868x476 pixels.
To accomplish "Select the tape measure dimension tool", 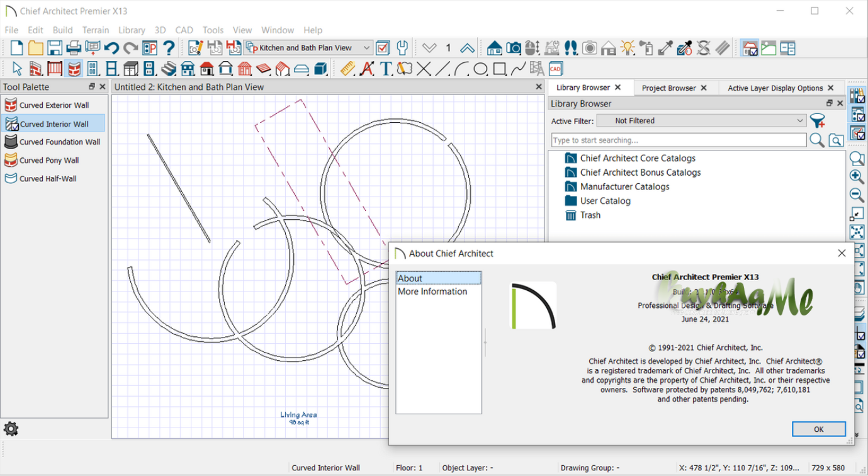I will pos(347,69).
